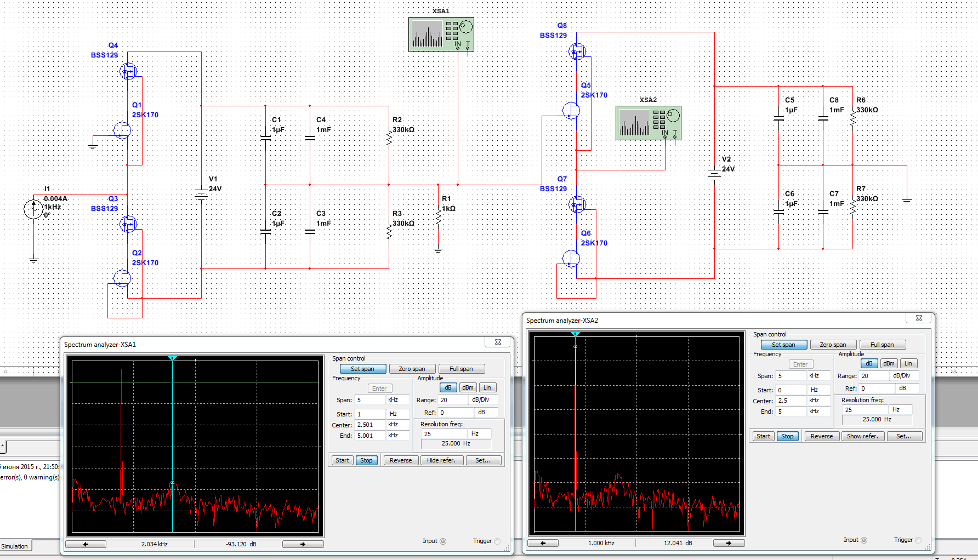Open the Center unit kHz dropdown in XSA2
This screenshot has height=560, width=978.
[x=818, y=401]
